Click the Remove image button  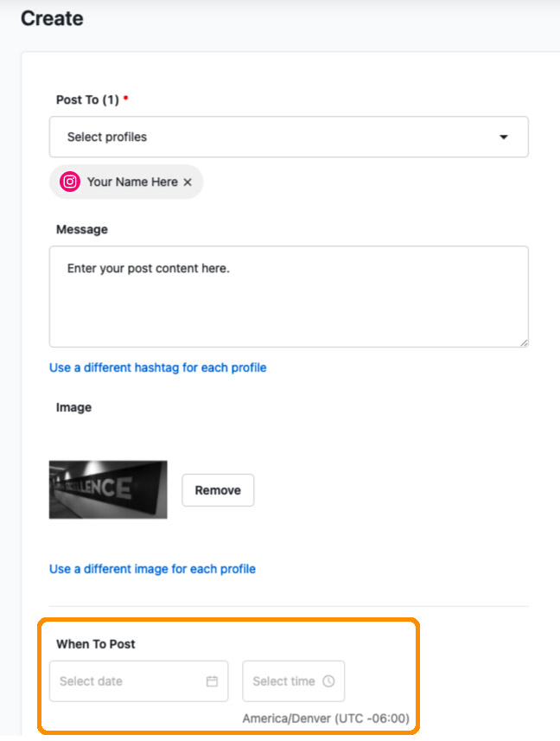click(x=218, y=490)
